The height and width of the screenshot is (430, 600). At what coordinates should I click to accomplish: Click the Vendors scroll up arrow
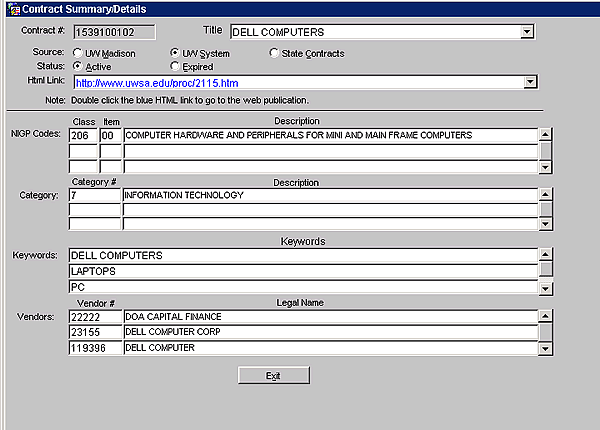point(545,316)
